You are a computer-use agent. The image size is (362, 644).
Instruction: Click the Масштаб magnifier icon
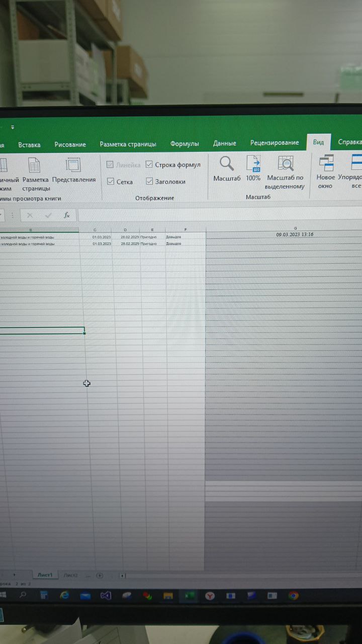pyautogui.click(x=227, y=164)
